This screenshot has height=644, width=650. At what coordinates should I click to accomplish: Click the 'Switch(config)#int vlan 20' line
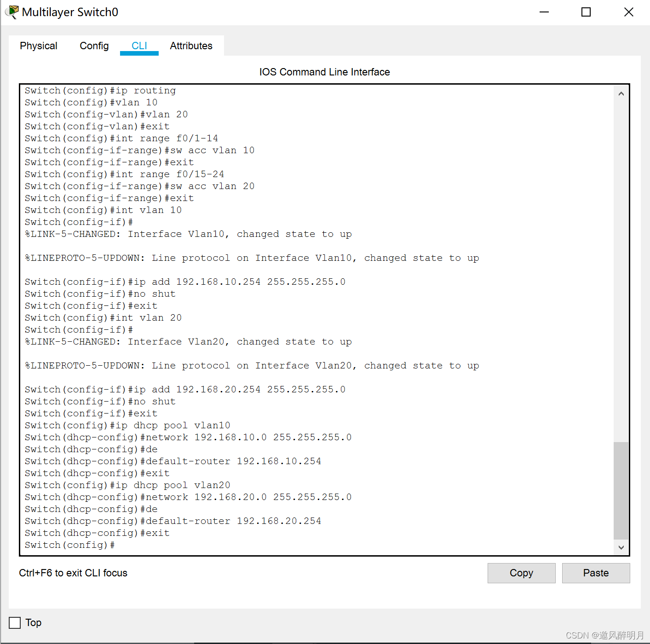pyautogui.click(x=104, y=318)
